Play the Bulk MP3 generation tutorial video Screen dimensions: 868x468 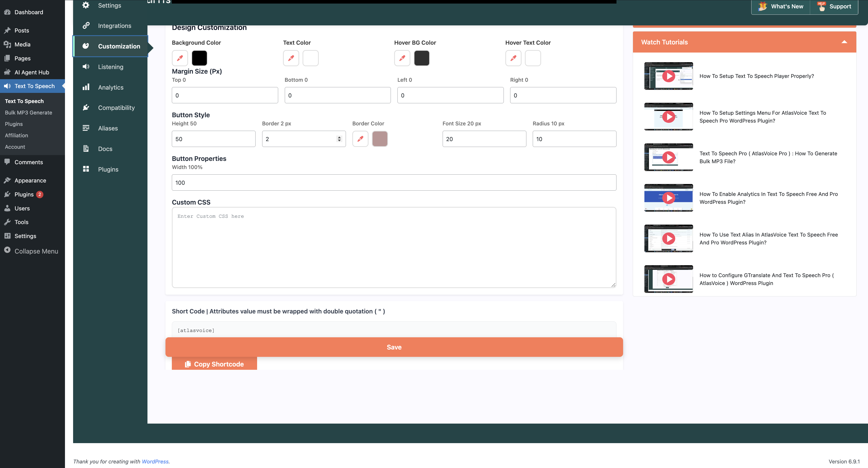(669, 157)
